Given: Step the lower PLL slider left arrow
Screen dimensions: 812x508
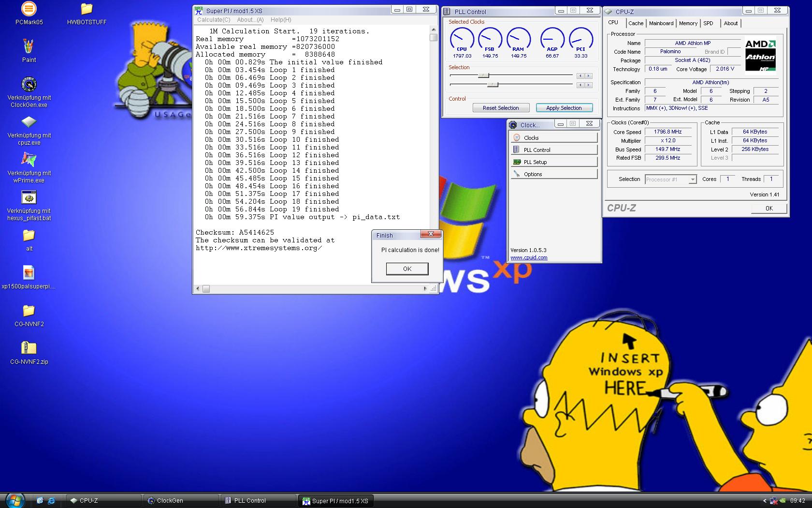Looking at the screenshot, I should [x=580, y=85].
